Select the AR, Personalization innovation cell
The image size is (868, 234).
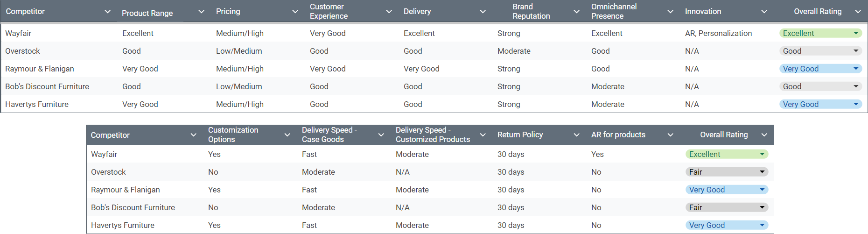point(718,33)
